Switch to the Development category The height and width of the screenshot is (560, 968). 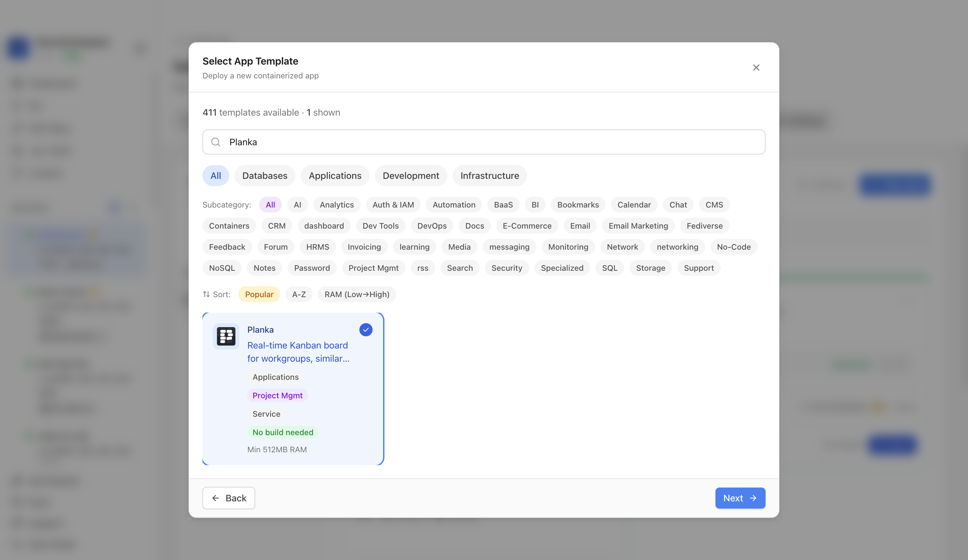click(410, 176)
